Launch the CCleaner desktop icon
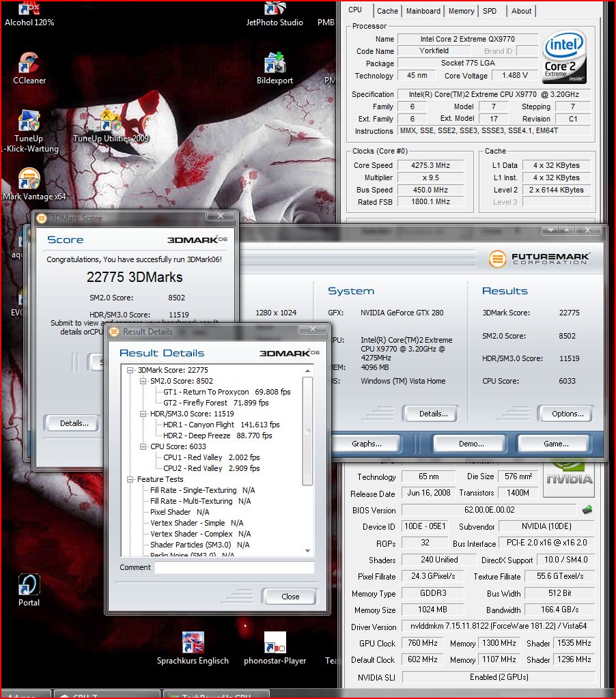616x699 pixels. pyautogui.click(x=29, y=68)
